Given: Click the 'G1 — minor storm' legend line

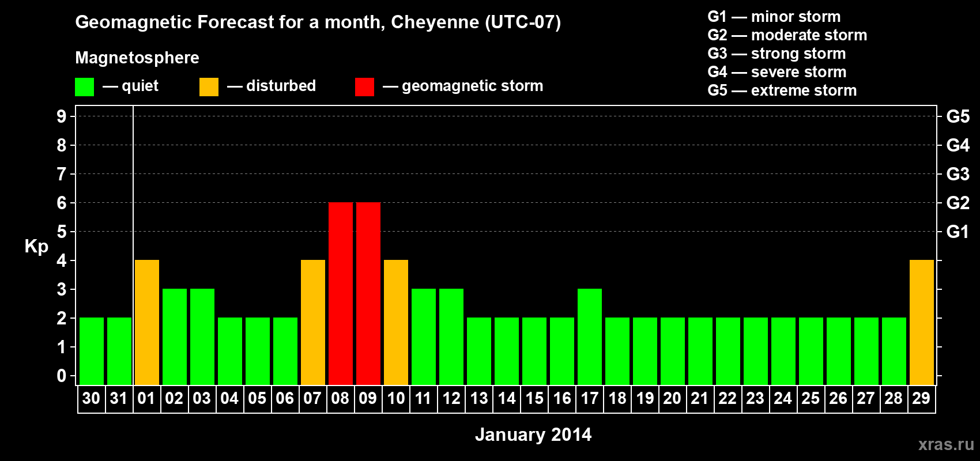Looking at the screenshot, I should pos(774,17).
